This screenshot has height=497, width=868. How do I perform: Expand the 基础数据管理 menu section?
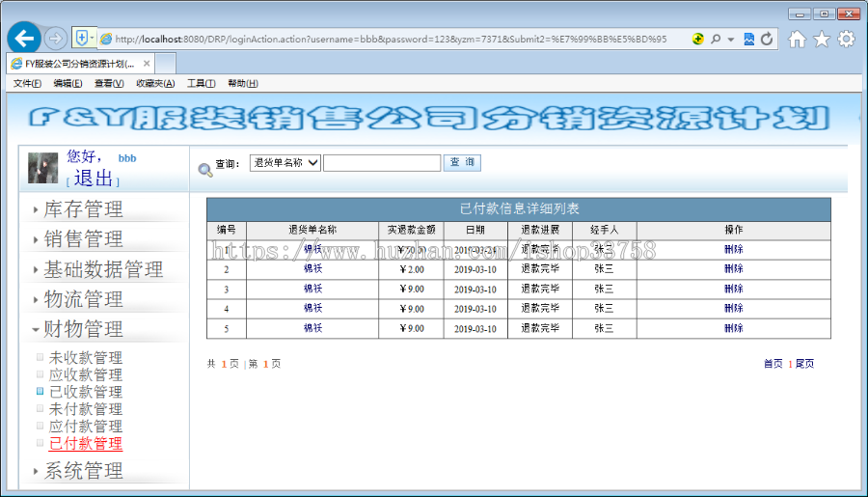click(103, 269)
